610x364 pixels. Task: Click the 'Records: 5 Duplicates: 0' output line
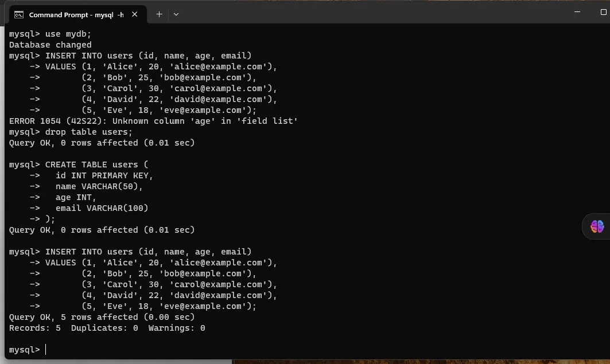(x=107, y=328)
